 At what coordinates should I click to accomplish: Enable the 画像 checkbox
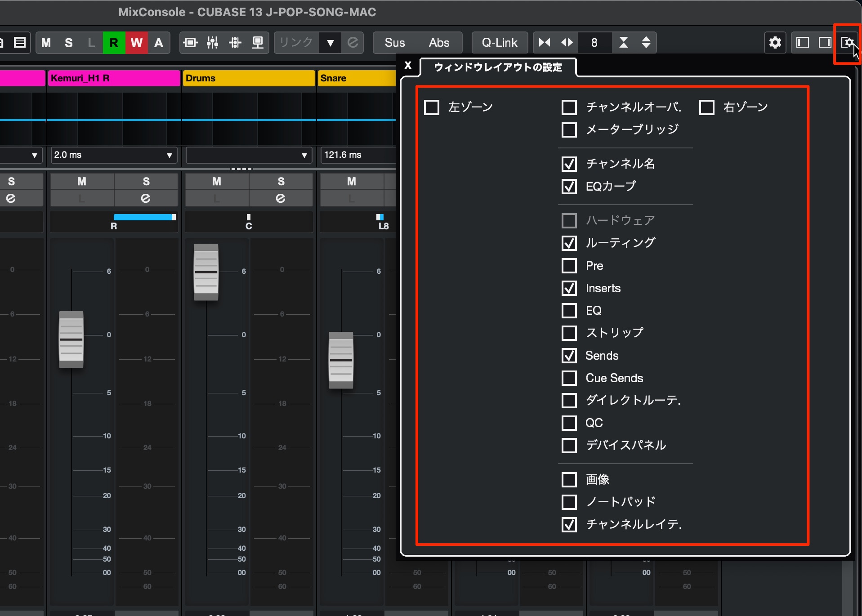[569, 480]
